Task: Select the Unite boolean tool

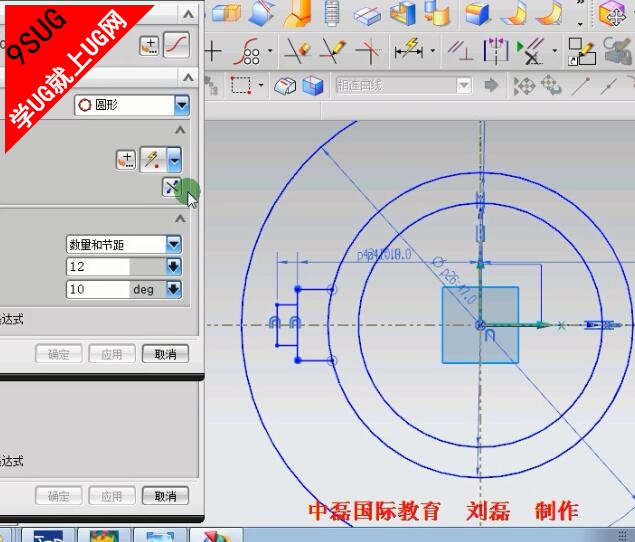Action: (226, 13)
